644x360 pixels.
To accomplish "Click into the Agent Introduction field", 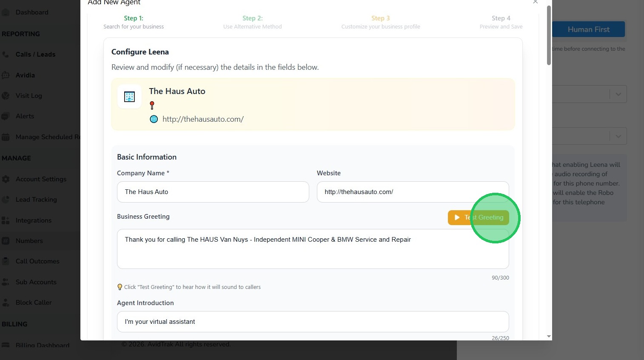I will (313, 322).
